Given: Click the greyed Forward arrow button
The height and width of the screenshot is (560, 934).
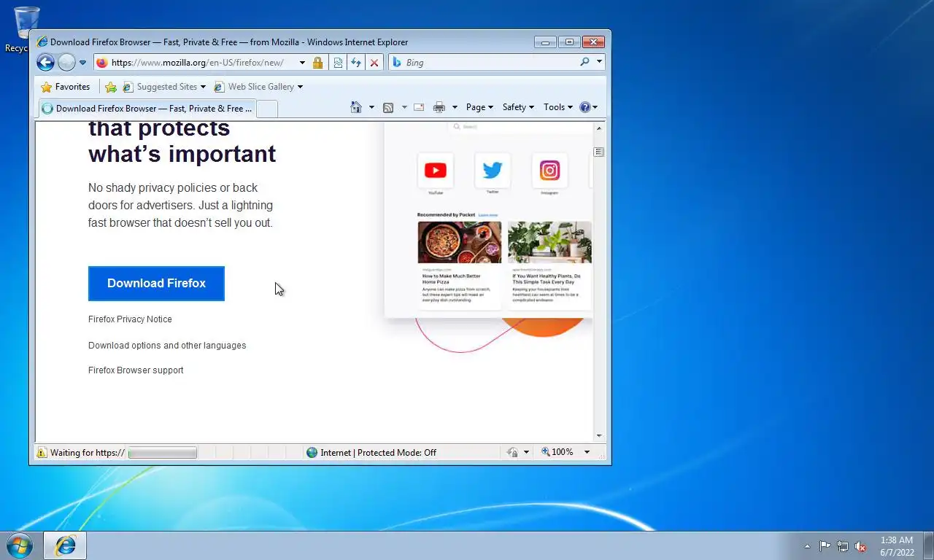Looking at the screenshot, I should point(66,63).
